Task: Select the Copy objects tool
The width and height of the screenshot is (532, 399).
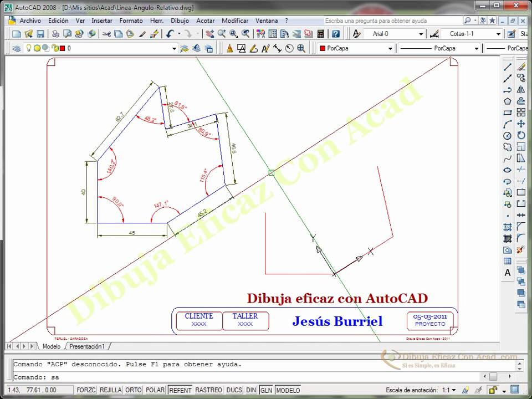Action: point(521,78)
